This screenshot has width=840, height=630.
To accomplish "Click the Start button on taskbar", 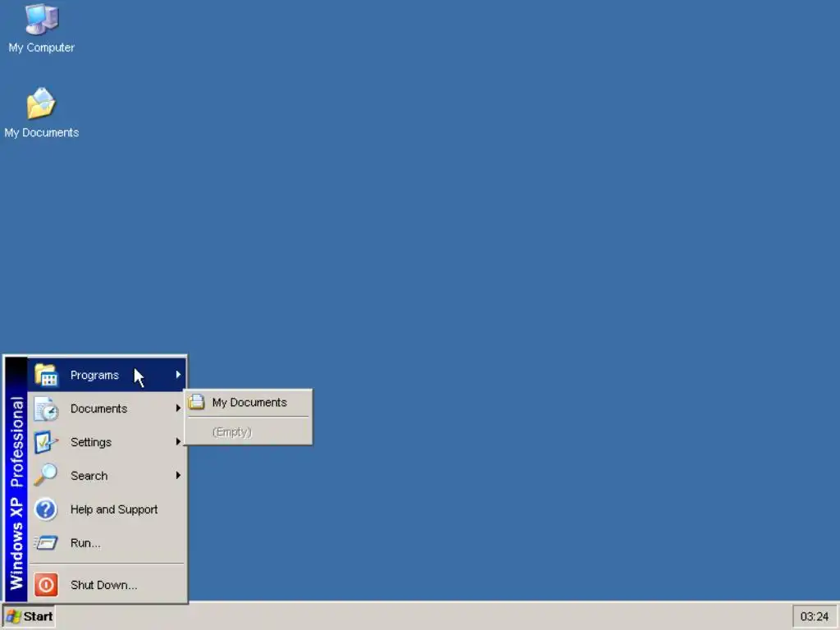I will 29,617.
